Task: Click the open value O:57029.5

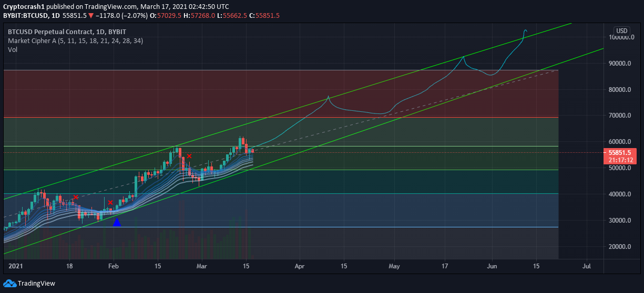Action: point(166,16)
